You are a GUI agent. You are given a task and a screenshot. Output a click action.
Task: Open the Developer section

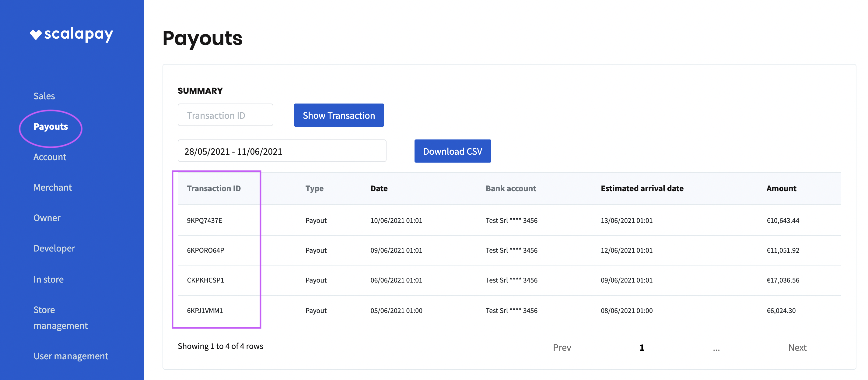54,248
